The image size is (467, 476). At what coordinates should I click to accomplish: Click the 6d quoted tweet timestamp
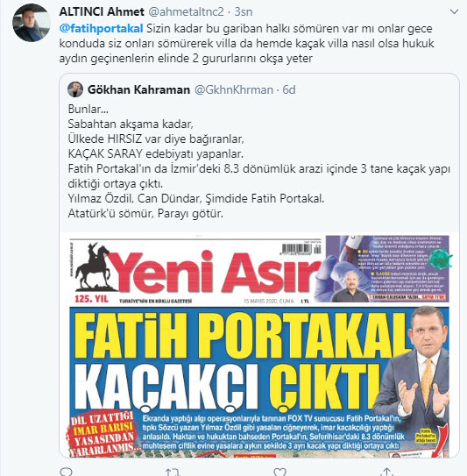pos(289,89)
